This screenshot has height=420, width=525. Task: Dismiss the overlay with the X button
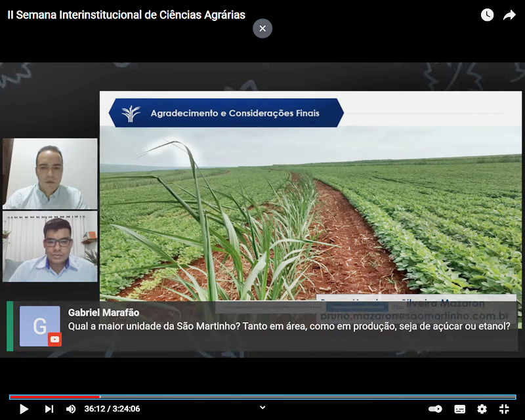(x=262, y=28)
